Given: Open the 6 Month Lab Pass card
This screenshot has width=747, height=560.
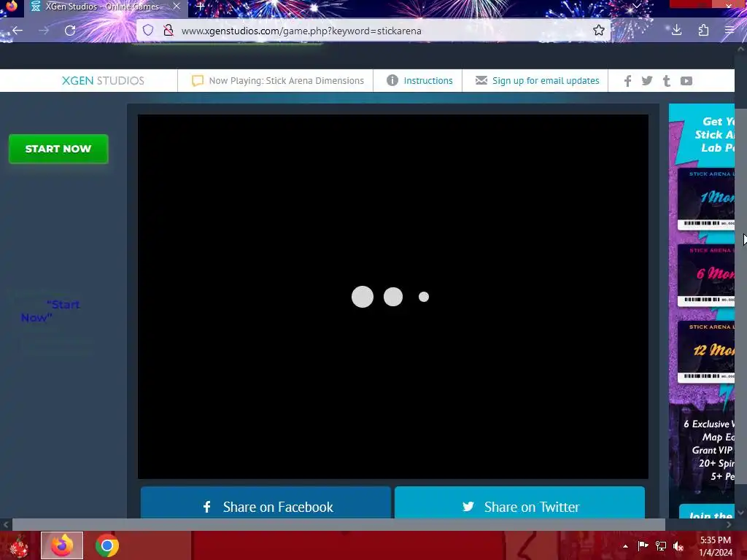Looking at the screenshot, I should pos(706,275).
